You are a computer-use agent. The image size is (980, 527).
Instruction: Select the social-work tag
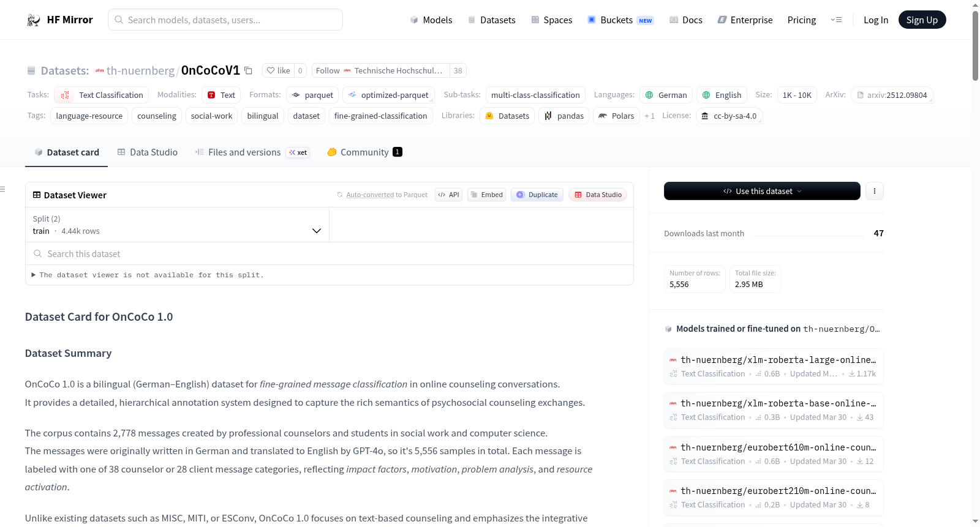point(212,116)
